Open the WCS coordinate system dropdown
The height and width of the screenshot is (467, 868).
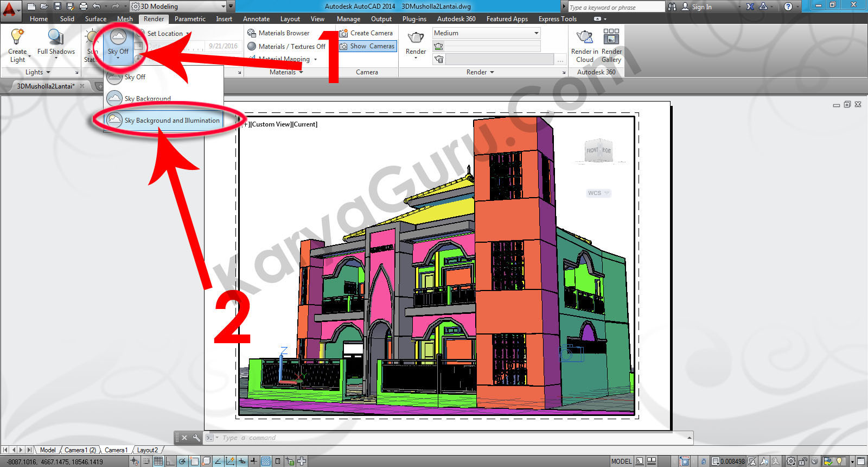pyautogui.click(x=598, y=193)
